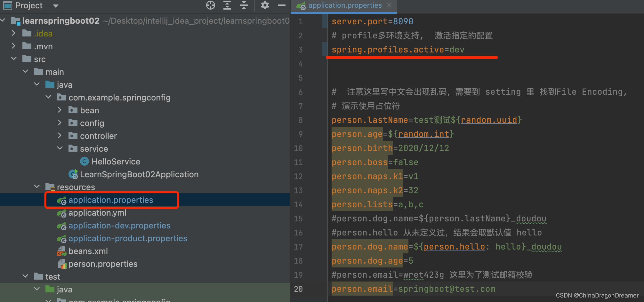Click person.lists=a,b,c line
The width and height of the screenshot is (644, 302).
pyautogui.click(x=377, y=204)
